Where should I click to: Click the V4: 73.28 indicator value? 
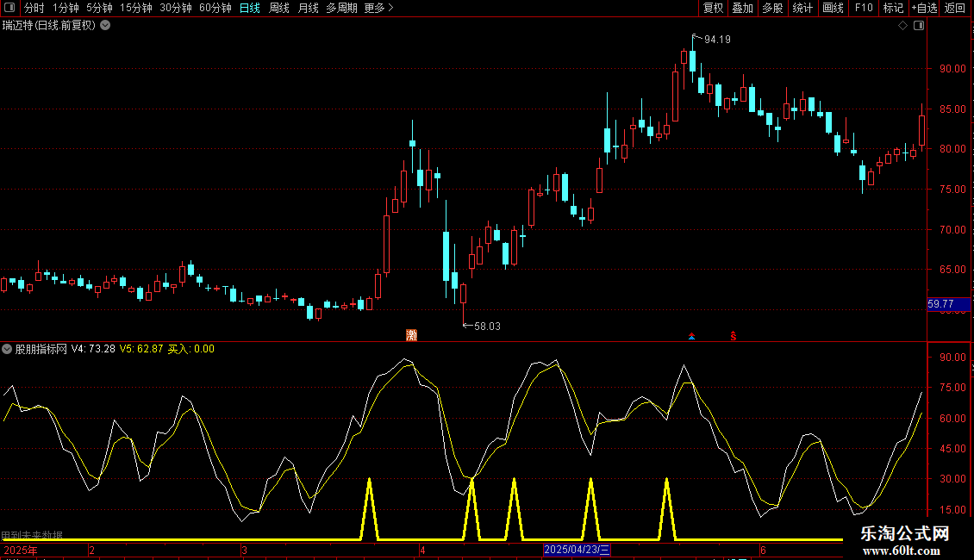pos(93,349)
